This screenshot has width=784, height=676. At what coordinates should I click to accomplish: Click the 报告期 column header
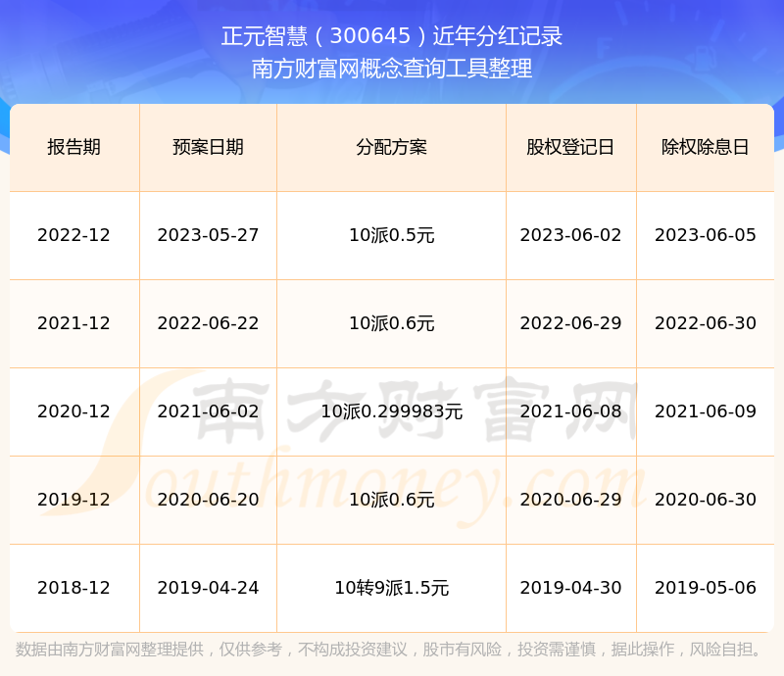click(x=74, y=147)
